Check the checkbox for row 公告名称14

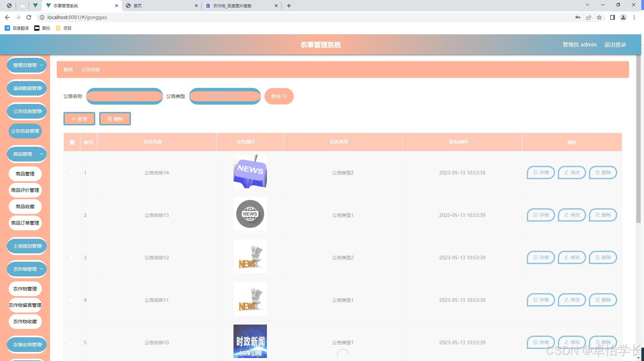click(x=71, y=173)
